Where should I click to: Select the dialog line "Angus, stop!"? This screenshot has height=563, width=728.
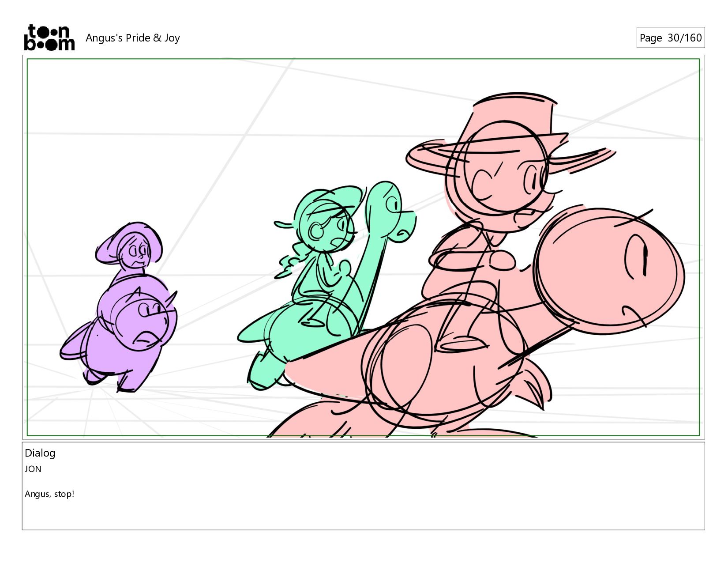click(x=49, y=494)
